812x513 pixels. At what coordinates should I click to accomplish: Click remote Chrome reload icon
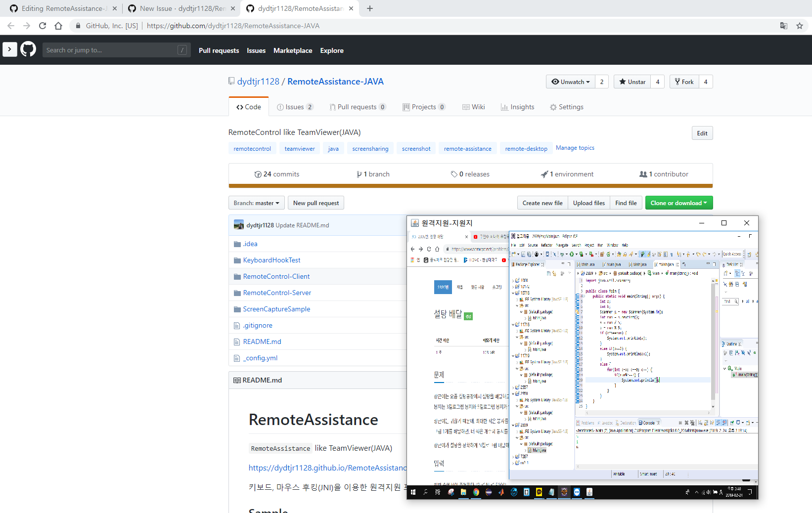point(429,249)
